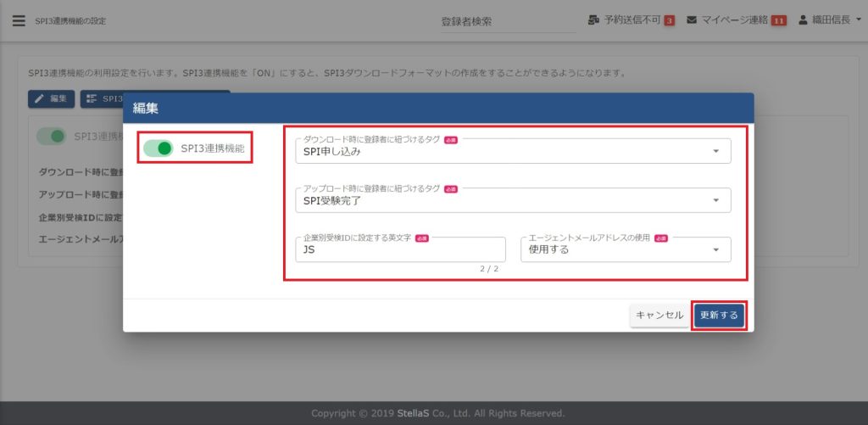Select the SPI申し込み tag value field
The height and width of the screenshot is (425, 868).
500,153
